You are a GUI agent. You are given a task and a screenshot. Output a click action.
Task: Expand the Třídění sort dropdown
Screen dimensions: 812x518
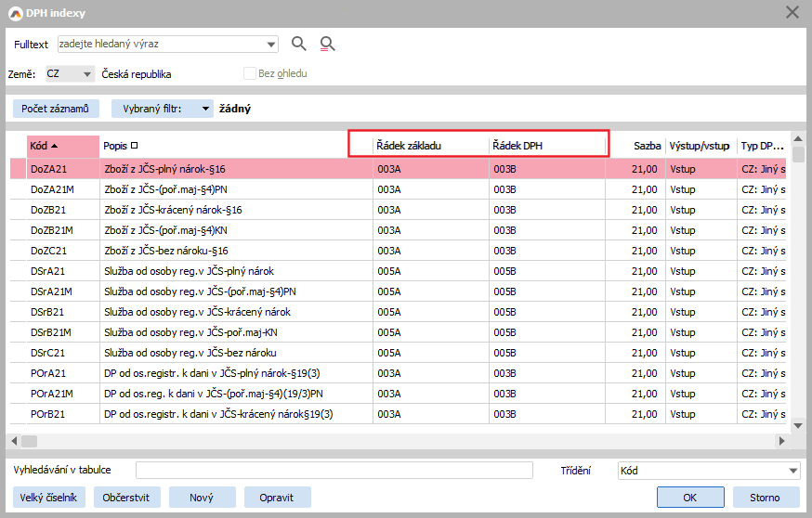792,471
